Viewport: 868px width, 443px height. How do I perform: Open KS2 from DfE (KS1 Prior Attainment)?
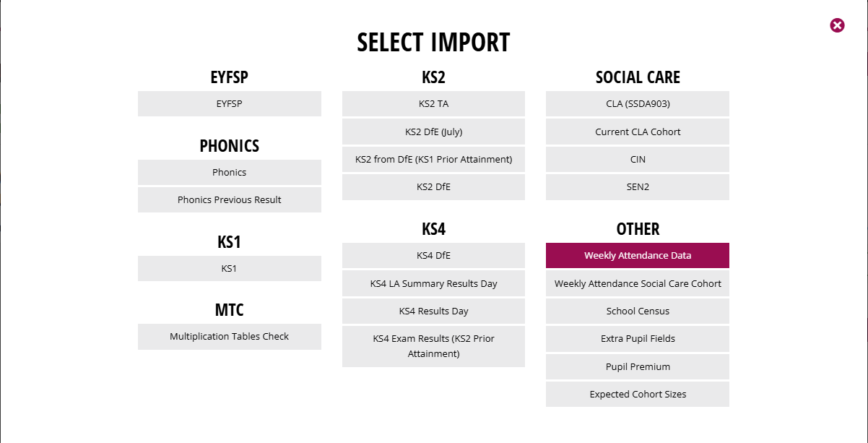pyautogui.click(x=433, y=159)
